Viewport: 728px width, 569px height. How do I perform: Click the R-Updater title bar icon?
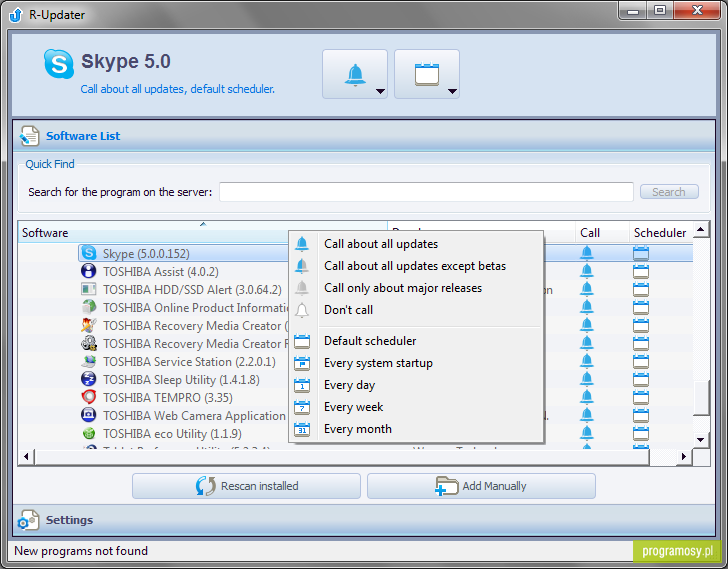point(16,15)
